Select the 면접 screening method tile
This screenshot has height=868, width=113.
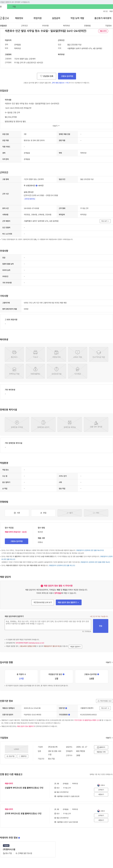coord(43,513)
